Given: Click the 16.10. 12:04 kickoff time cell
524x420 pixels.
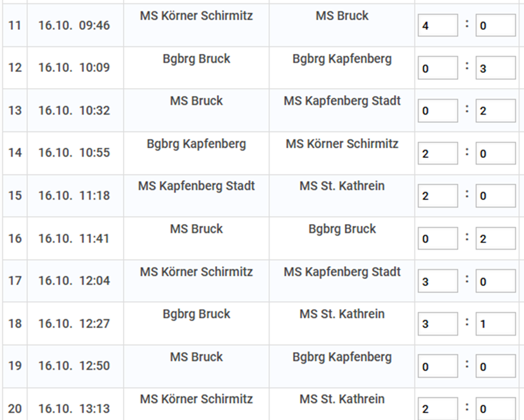Looking at the screenshot, I should [x=74, y=281].
